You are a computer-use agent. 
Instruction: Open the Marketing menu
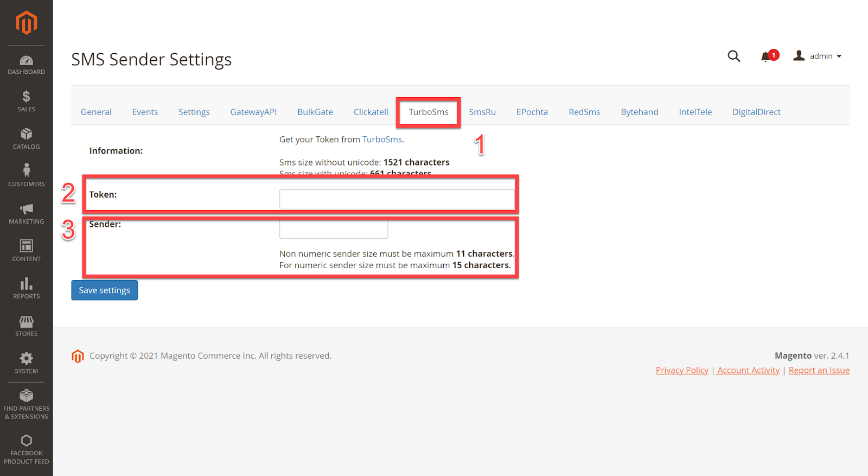26,214
